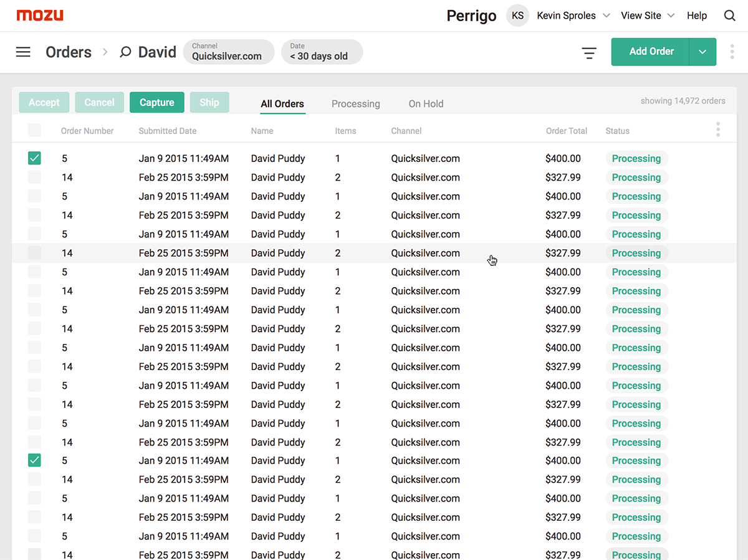This screenshot has height=560, width=748.
Task: Open the Add Order dropdown arrow
Action: (x=702, y=52)
